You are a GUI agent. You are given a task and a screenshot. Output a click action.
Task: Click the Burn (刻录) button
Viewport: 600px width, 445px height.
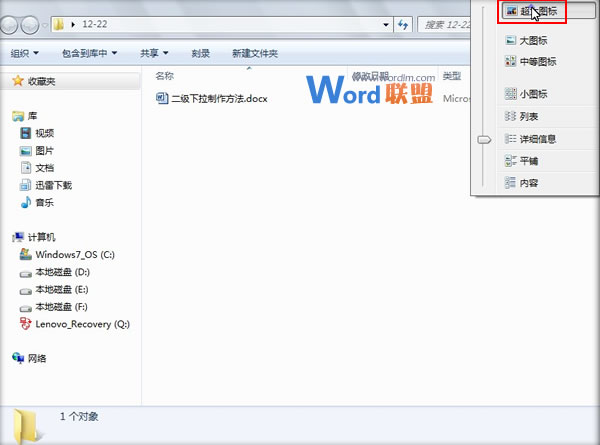pos(201,53)
